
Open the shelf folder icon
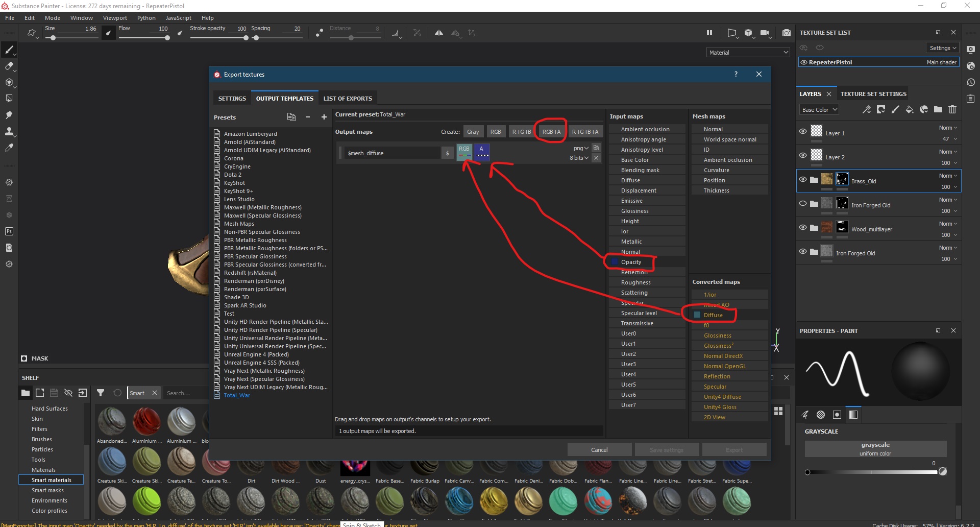click(26, 393)
